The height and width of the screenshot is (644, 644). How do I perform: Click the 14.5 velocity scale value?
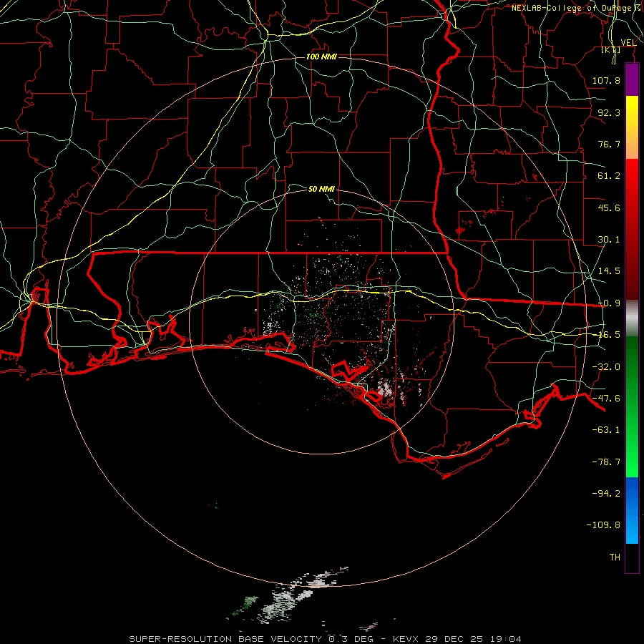pyautogui.click(x=609, y=271)
